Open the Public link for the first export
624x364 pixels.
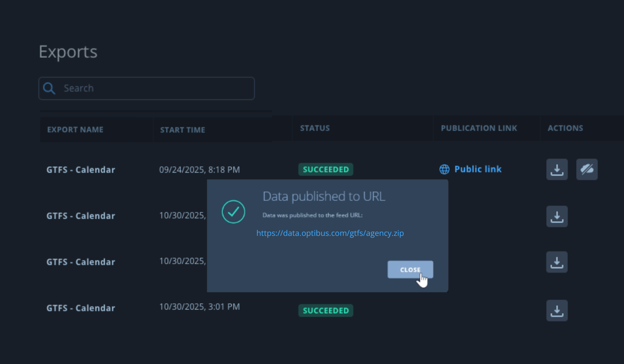tap(478, 169)
